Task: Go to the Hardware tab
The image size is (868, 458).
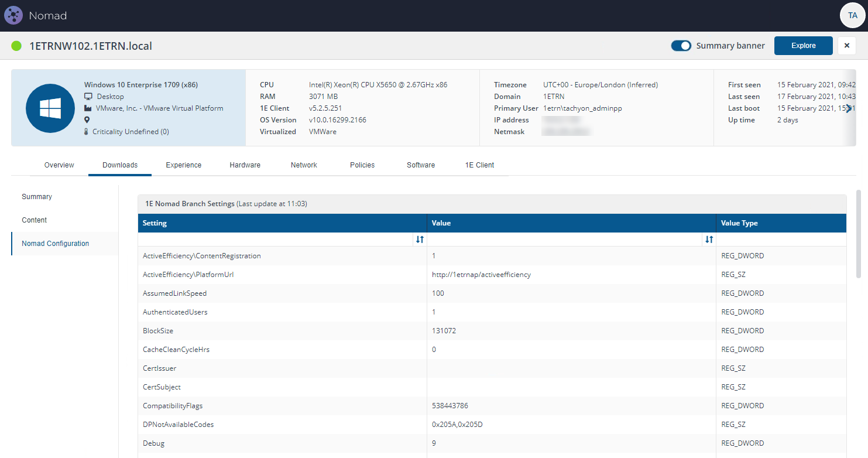Action: [245, 165]
